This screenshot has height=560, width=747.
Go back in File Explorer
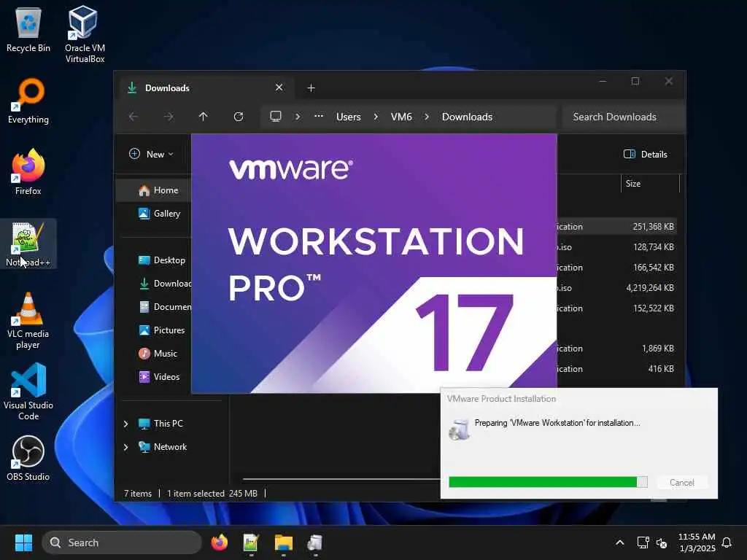133,117
